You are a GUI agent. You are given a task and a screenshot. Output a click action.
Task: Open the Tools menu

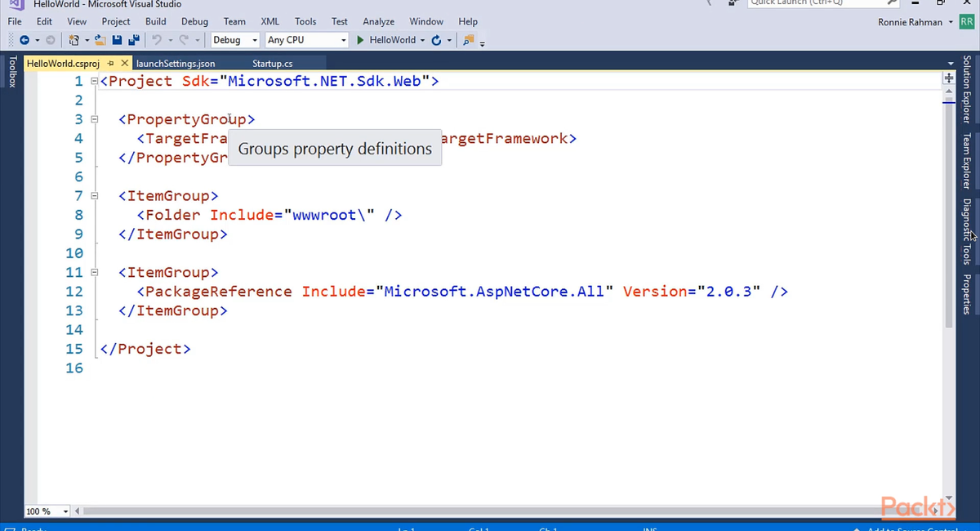[x=305, y=21]
